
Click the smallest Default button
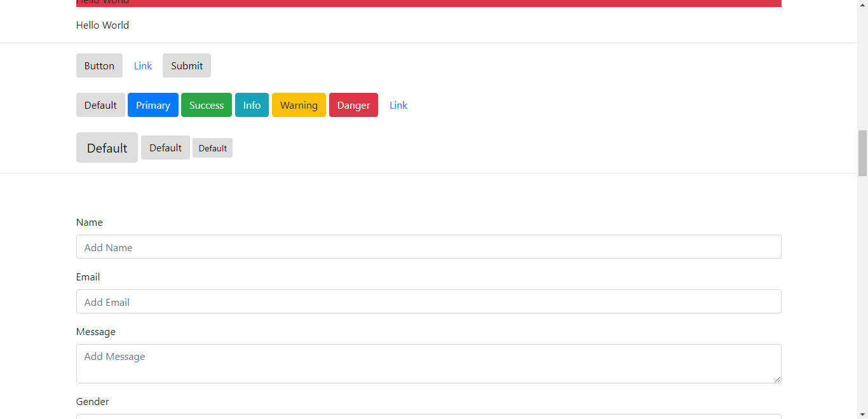coord(212,148)
